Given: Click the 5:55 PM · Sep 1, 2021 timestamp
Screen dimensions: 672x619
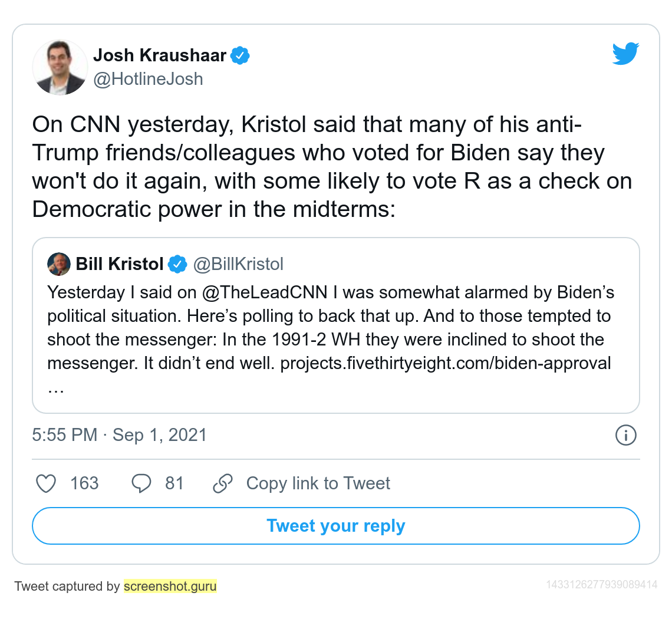Looking at the screenshot, I should (120, 435).
